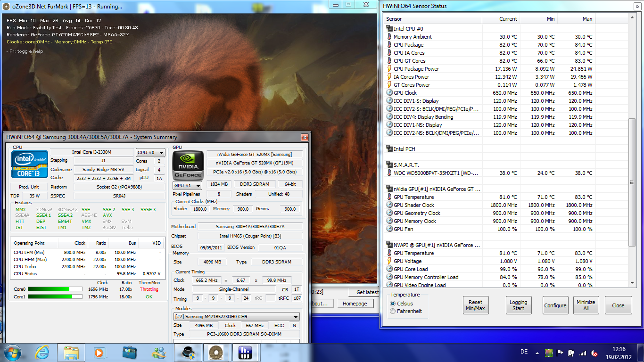
Task: Click the thermometer icon beside WDC WD5000BPVT drive
Action: pyautogui.click(x=389, y=173)
